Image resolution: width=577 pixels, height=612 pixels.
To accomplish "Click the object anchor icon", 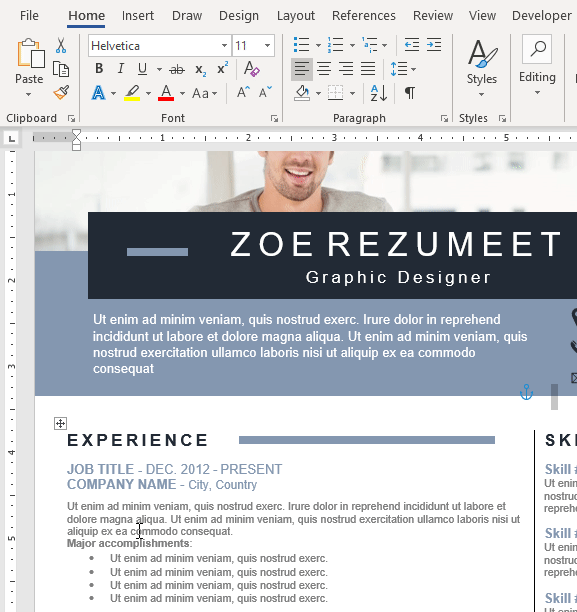I will pos(526,392).
